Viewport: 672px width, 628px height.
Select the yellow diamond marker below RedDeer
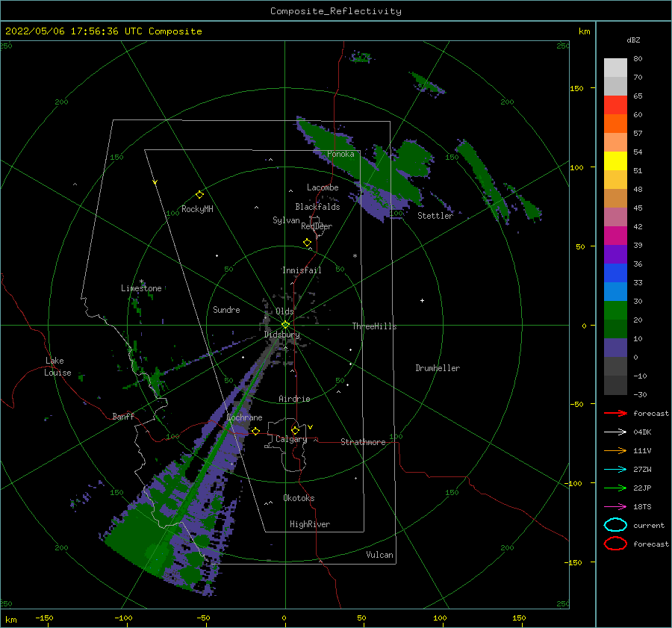coord(308,243)
